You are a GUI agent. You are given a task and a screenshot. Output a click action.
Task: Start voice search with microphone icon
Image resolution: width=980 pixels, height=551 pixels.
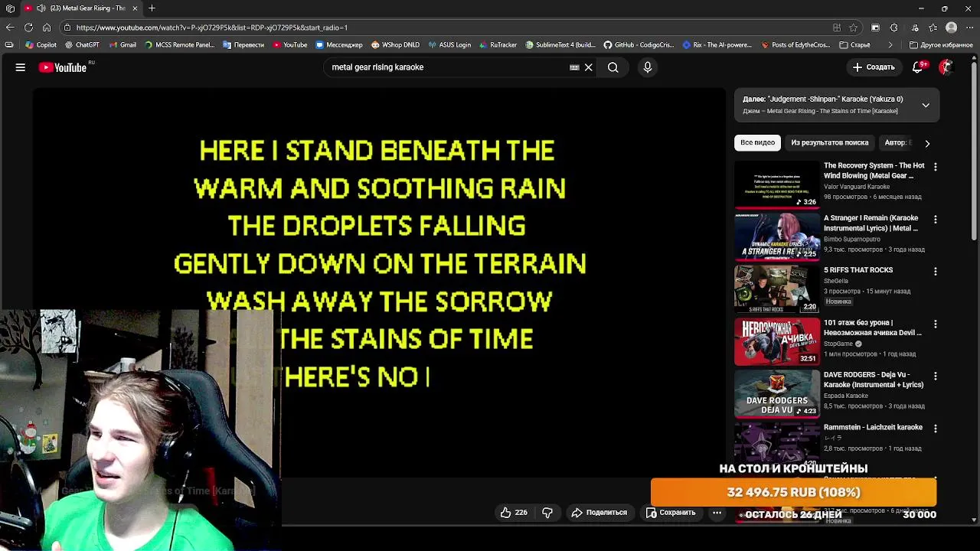coord(648,67)
